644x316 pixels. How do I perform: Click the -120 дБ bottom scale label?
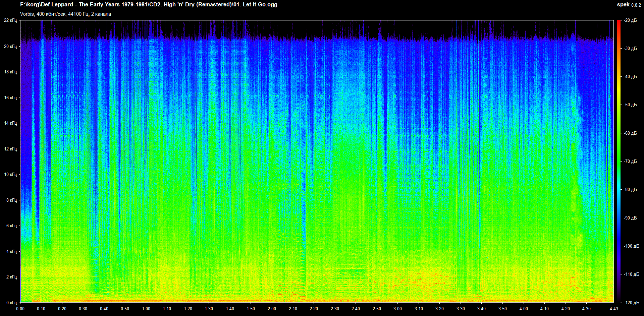[630, 303]
